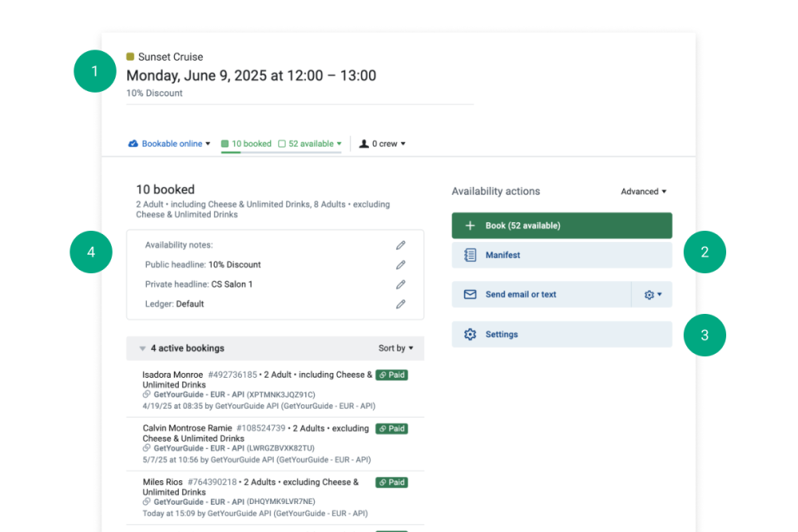Click the green 10 booked indicator
Screen dimensions: 798x532
[225, 144]
